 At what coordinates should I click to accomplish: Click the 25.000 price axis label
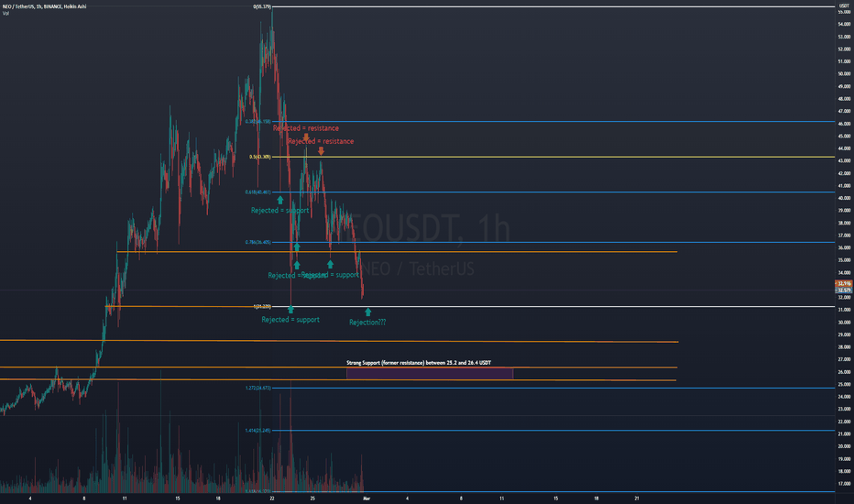(x=845, y=384)
